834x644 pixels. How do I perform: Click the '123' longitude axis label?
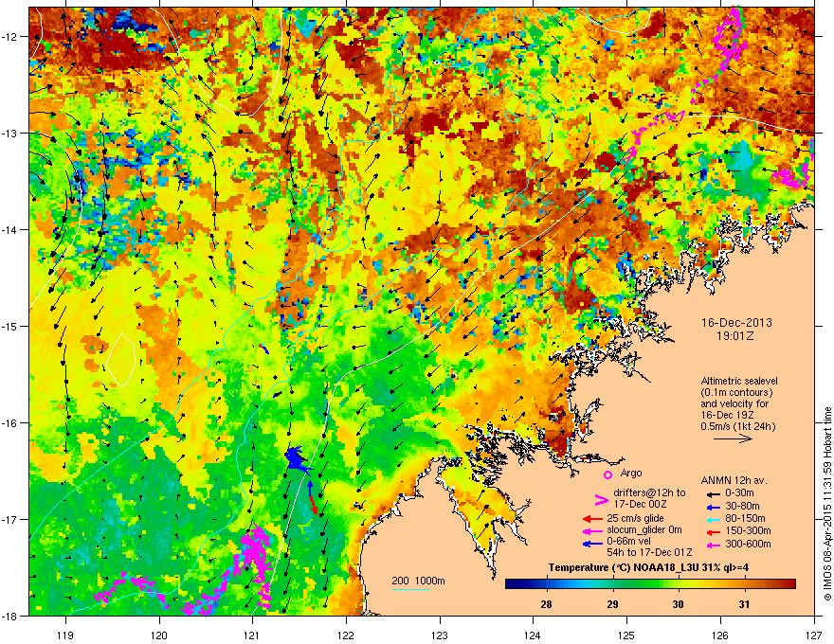point(440,635)
